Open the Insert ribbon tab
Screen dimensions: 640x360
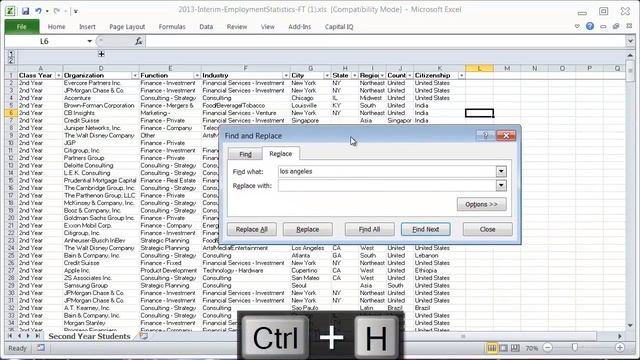click(x=87, y=27)
